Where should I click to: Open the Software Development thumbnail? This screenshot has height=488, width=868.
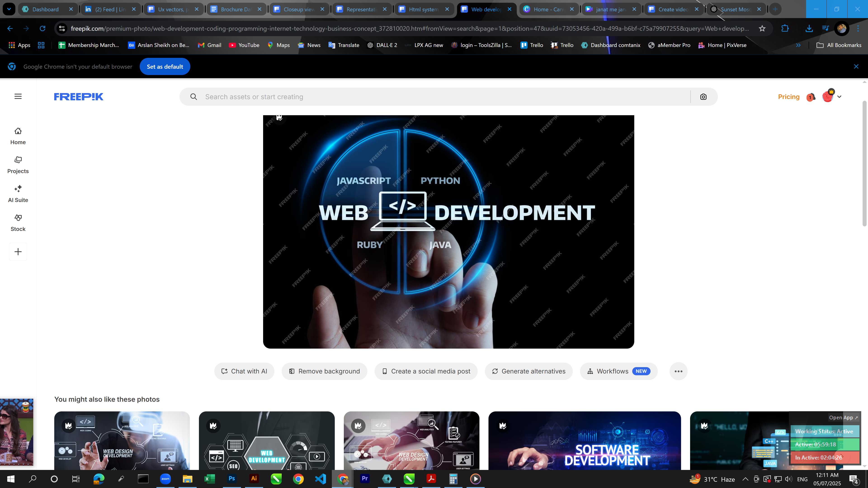[584, 441]
